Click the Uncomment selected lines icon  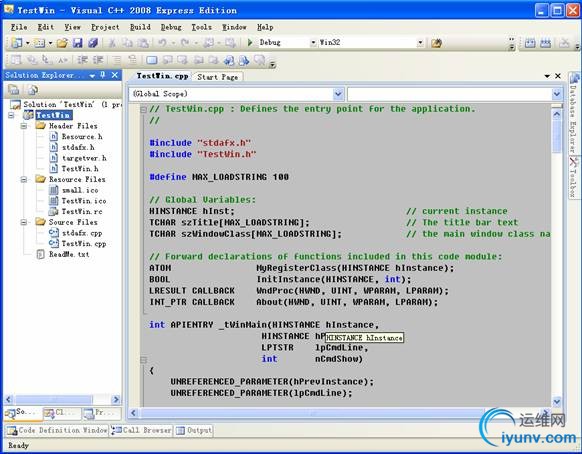tap(132, 60)
